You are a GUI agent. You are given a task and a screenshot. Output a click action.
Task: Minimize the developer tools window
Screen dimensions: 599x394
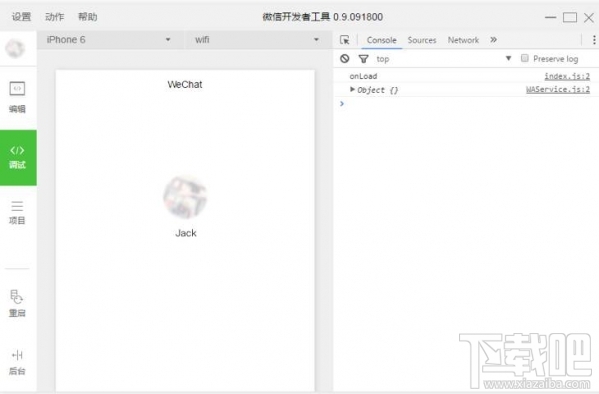[x=550, y=17]
